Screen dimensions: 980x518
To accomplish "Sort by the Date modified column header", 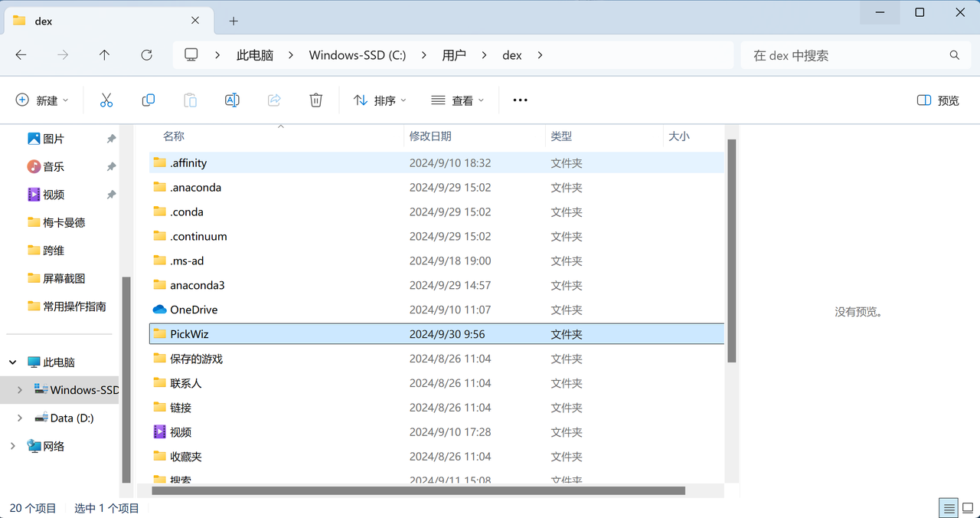I will tap(430, 136).
